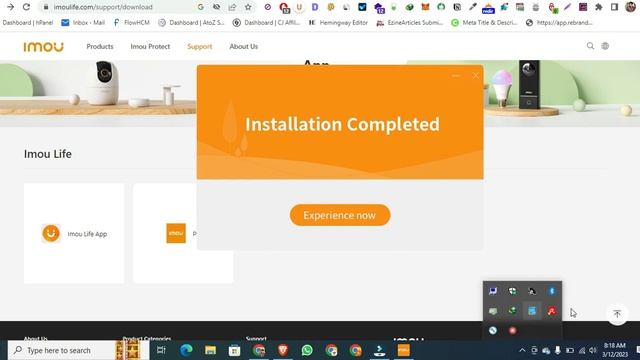
Task: Open the battery status icon
Action: pos(570,350)
